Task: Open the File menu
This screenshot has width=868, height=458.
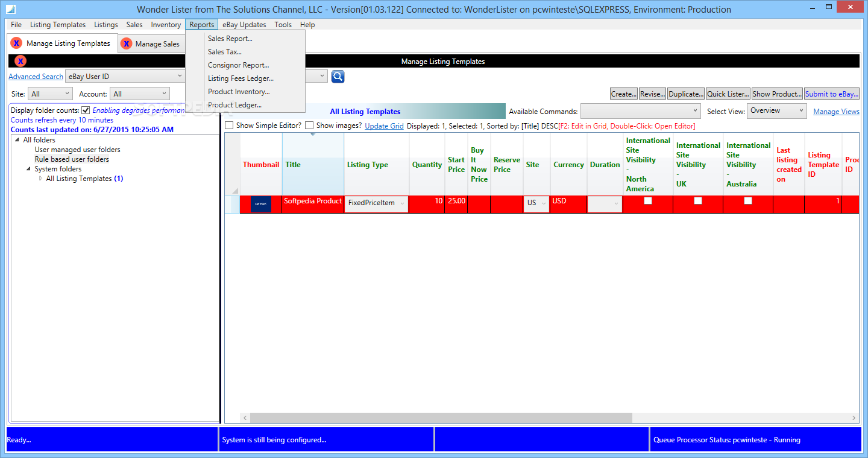Action: click(x=16, y=25)
